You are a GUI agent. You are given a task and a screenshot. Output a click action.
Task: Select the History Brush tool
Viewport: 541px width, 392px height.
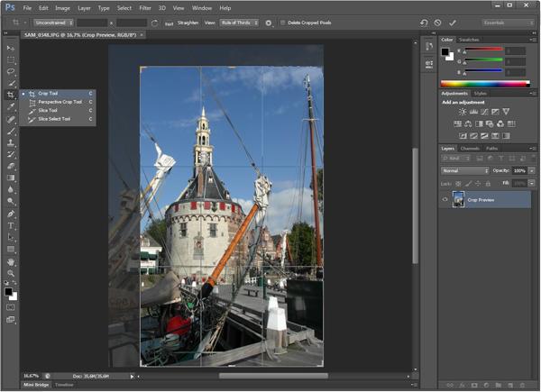(x=11, y=154)
